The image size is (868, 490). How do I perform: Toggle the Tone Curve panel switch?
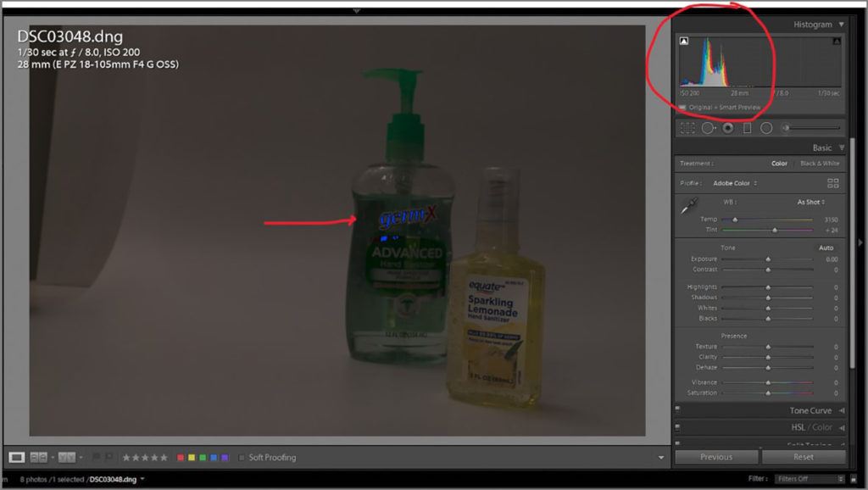point(678,410)
